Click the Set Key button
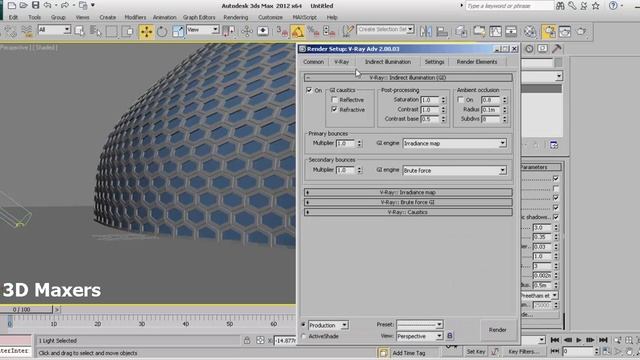 click(476, 351)
